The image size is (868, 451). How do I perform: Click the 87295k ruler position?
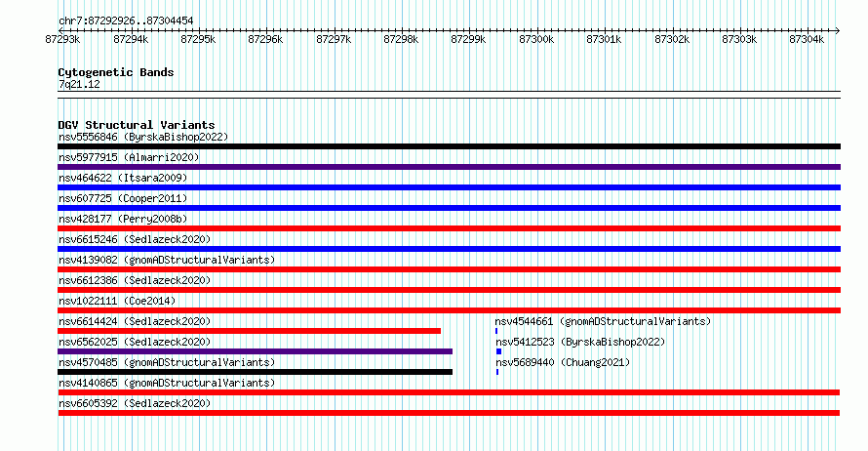point(198,39)
